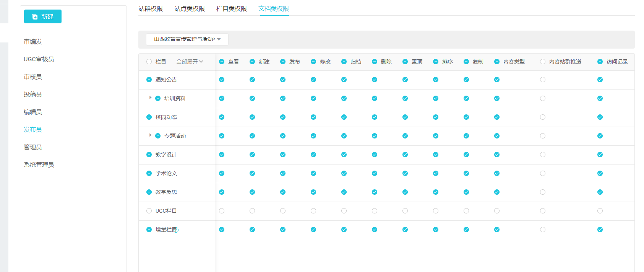Switch to the 站群权限 tab

point(151,8)
